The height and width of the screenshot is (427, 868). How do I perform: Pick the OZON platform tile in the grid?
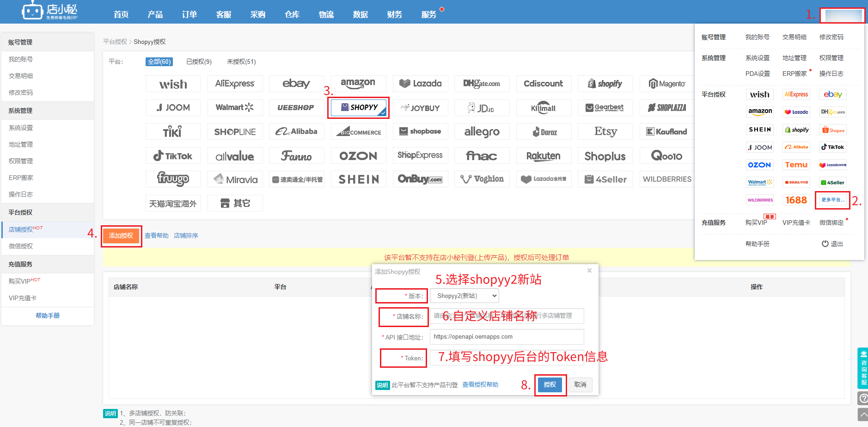click(x=358, y=156)
